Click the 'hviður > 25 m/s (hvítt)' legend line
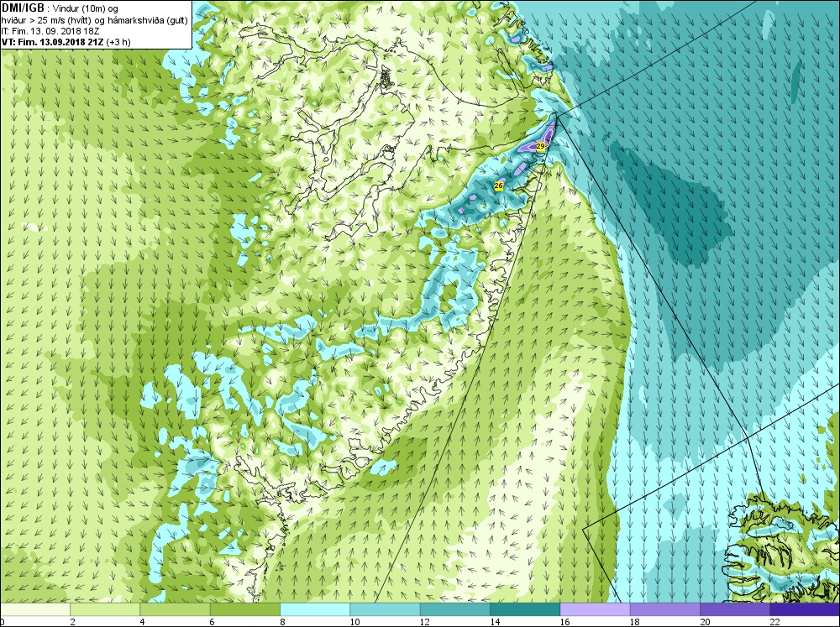Image resolution: width=840 pixels, height=627 pixels. point(47,20)
